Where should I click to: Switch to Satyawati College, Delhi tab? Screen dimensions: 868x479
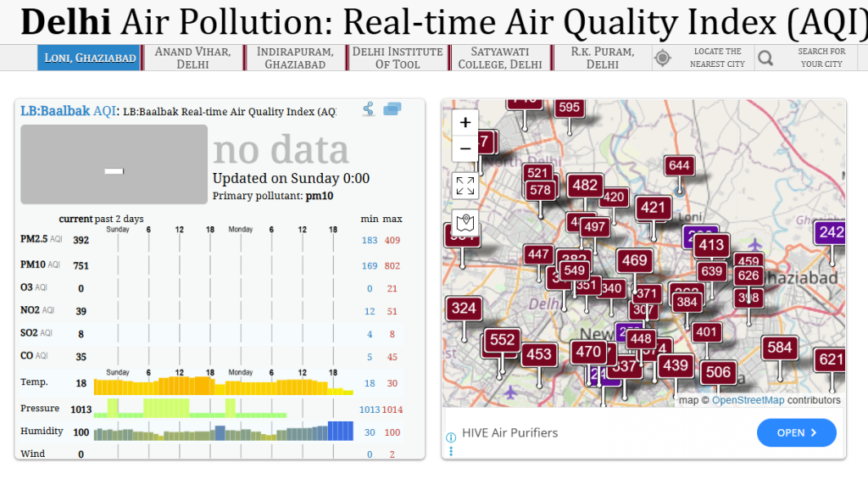[x=500, y=58]
